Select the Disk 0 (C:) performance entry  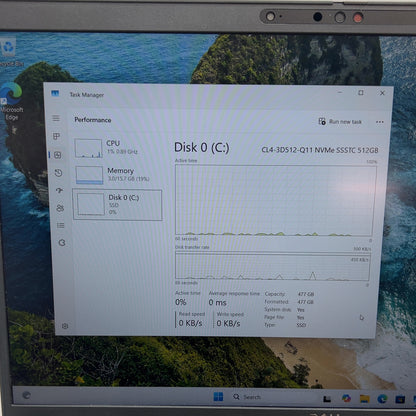117,205
